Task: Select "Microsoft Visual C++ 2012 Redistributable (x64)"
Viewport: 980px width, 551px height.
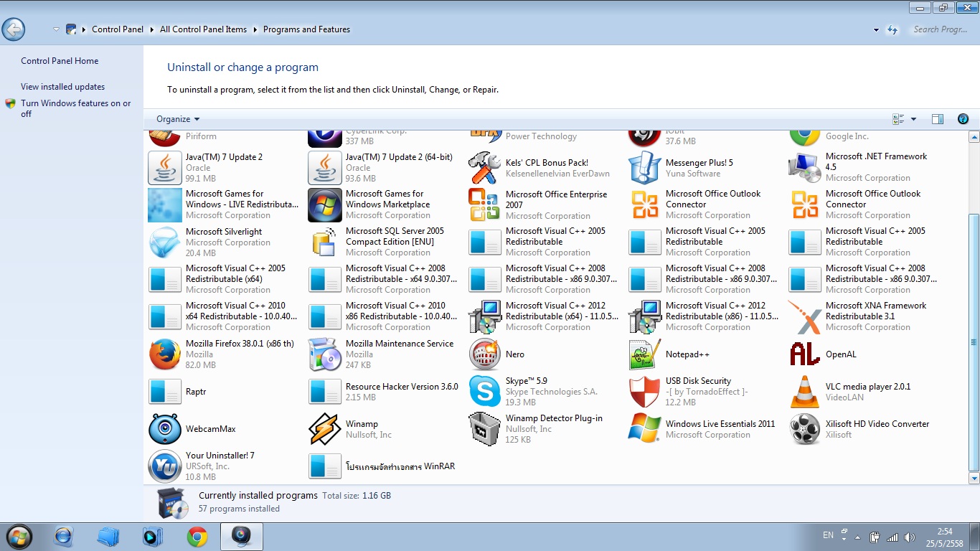Action: [545, 316]
